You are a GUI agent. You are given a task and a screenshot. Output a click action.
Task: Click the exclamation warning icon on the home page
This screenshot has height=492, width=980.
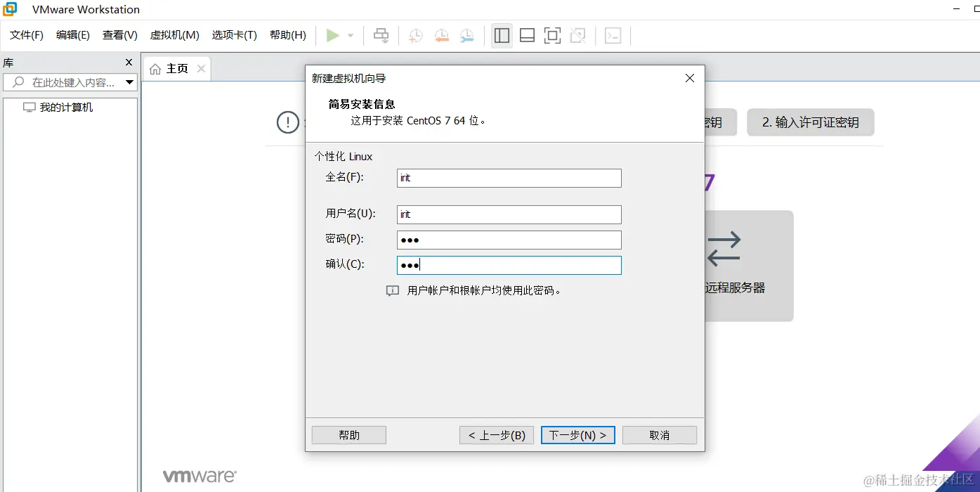tap(288, 122)
